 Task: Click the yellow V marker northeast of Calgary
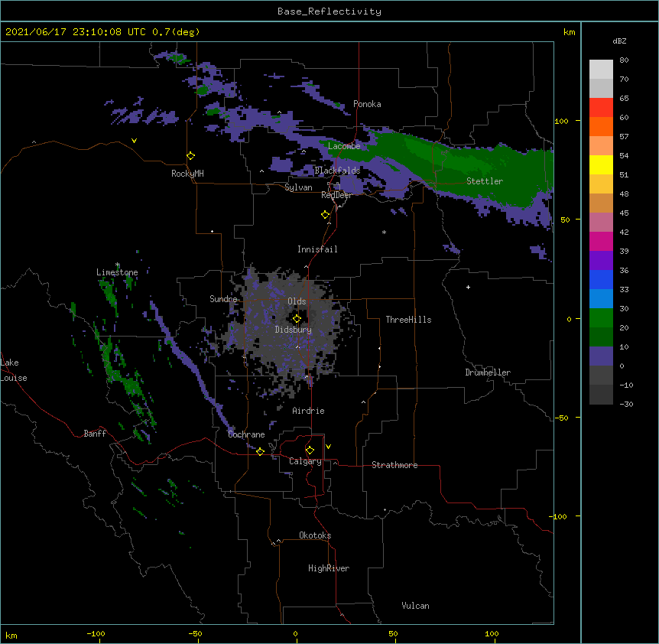[x=328, y=447]
